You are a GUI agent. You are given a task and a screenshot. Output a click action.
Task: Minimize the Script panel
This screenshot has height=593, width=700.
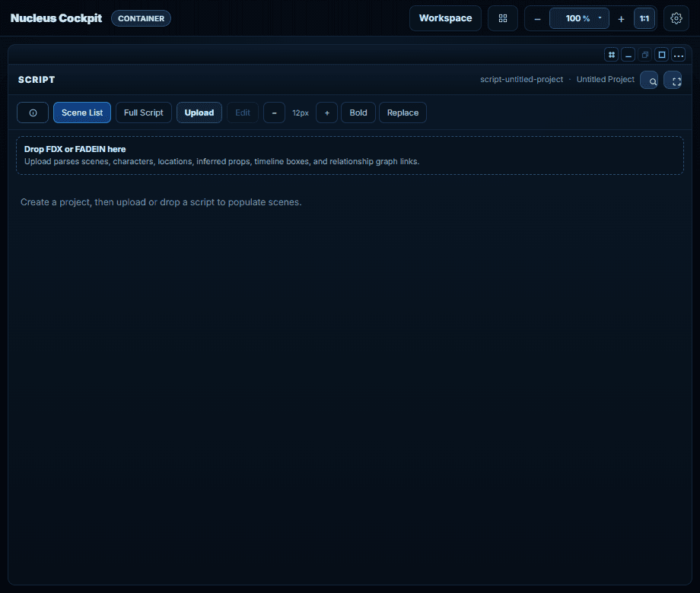628,55
